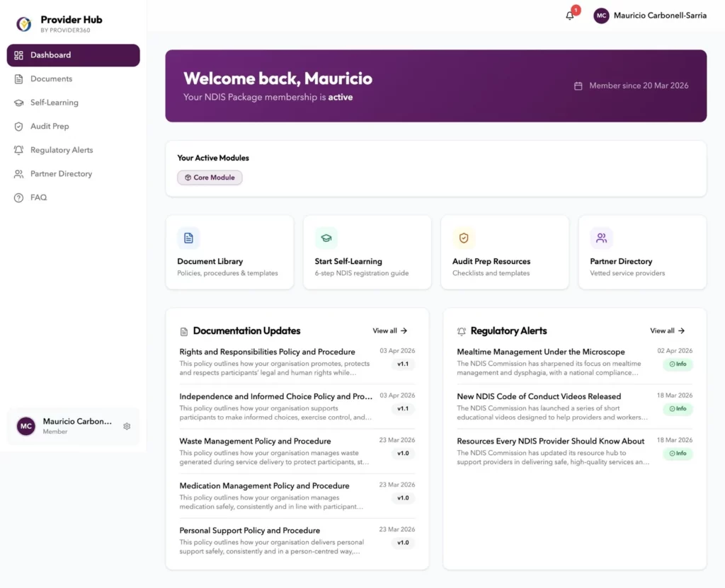Click the Self-Learning graduation cap sidebar icon
This screenshot has height=588, width=725.
pyautogui.click(x=18, y=103)
